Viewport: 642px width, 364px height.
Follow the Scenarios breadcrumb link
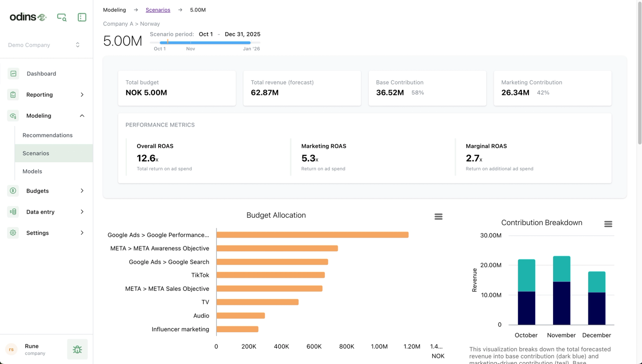click(158, 10)
